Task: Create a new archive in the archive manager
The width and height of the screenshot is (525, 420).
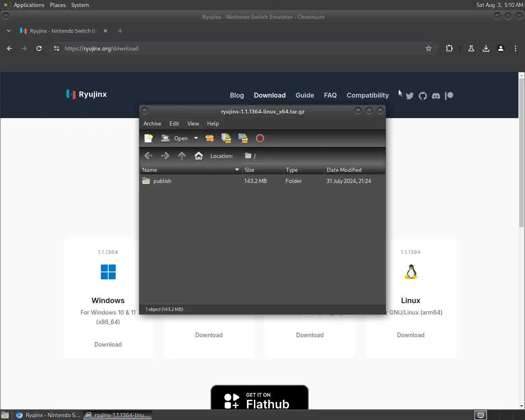Action: [x=149, y=138]
